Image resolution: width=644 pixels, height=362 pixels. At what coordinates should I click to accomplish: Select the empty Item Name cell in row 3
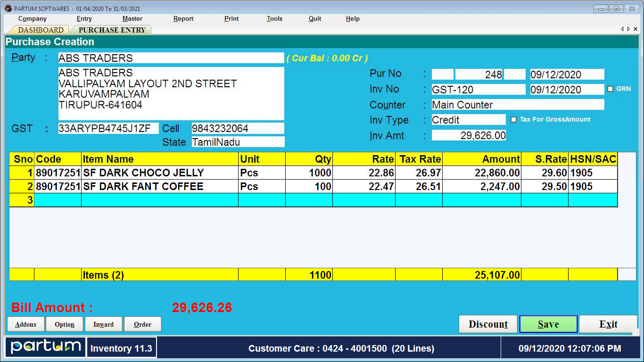[160, 200]
